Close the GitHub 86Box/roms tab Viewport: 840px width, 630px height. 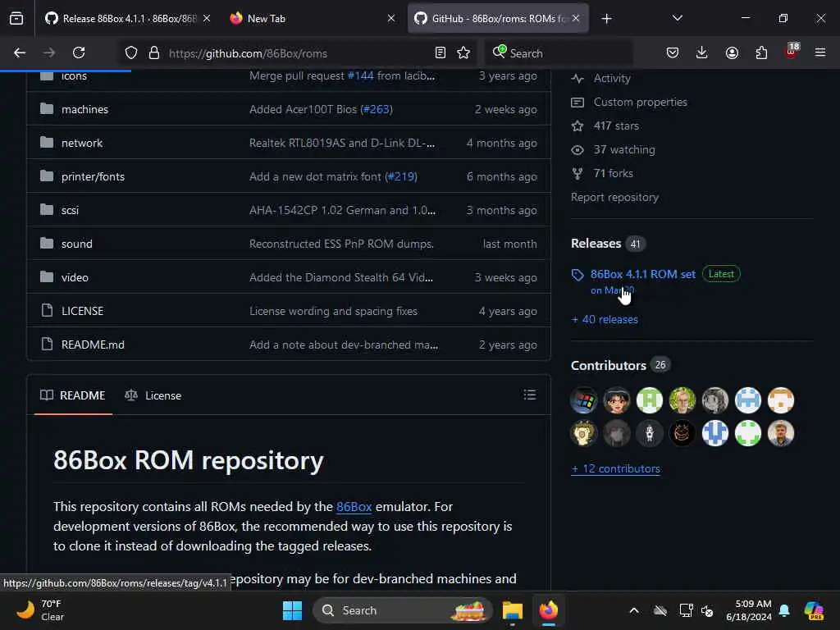576,18
